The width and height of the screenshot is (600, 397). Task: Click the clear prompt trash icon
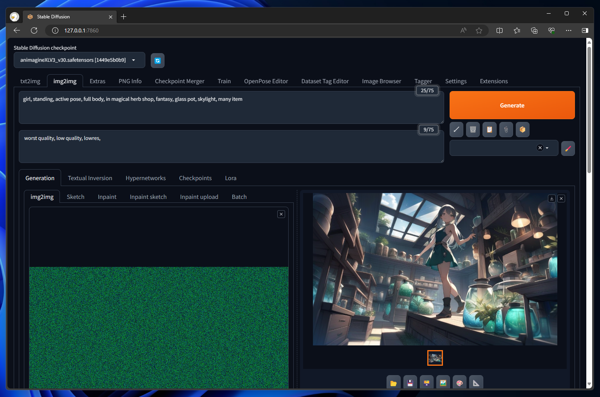(473, 130)
